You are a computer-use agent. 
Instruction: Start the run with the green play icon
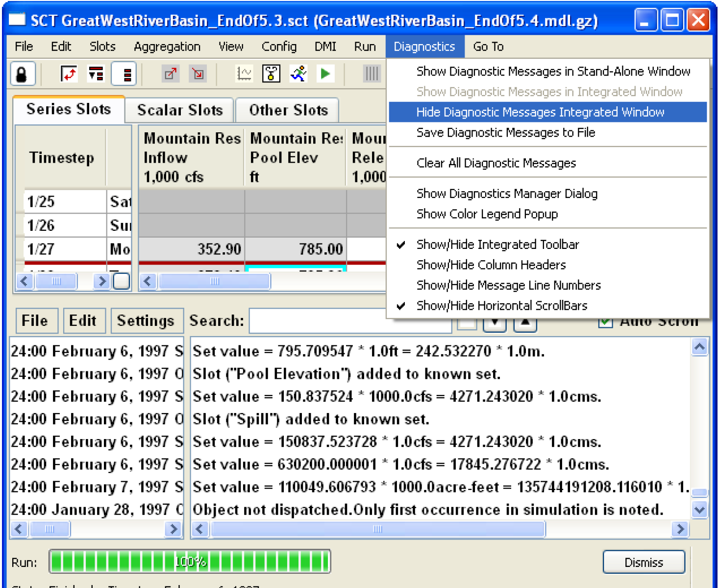click(325, 74)
